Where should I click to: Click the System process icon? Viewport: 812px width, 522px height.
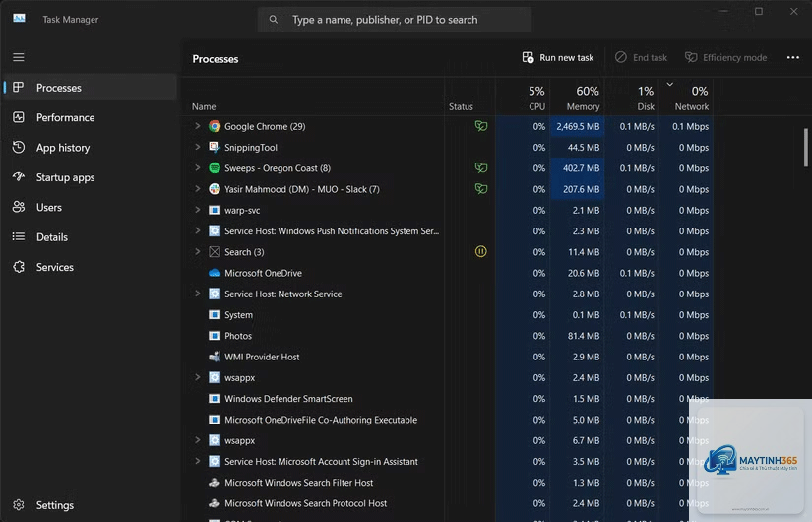pos(215,314)
